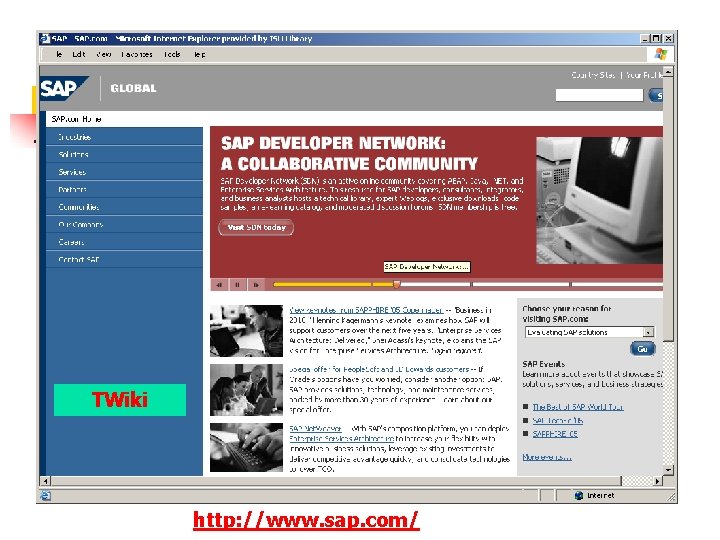The width and height of the screenshot is (720, 540).
Task: Click the Windows flag icon in menu bar
Action: coord(661,54)
